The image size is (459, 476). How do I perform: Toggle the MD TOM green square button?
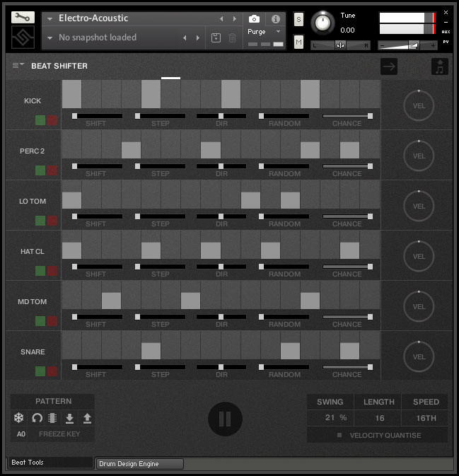40,321
